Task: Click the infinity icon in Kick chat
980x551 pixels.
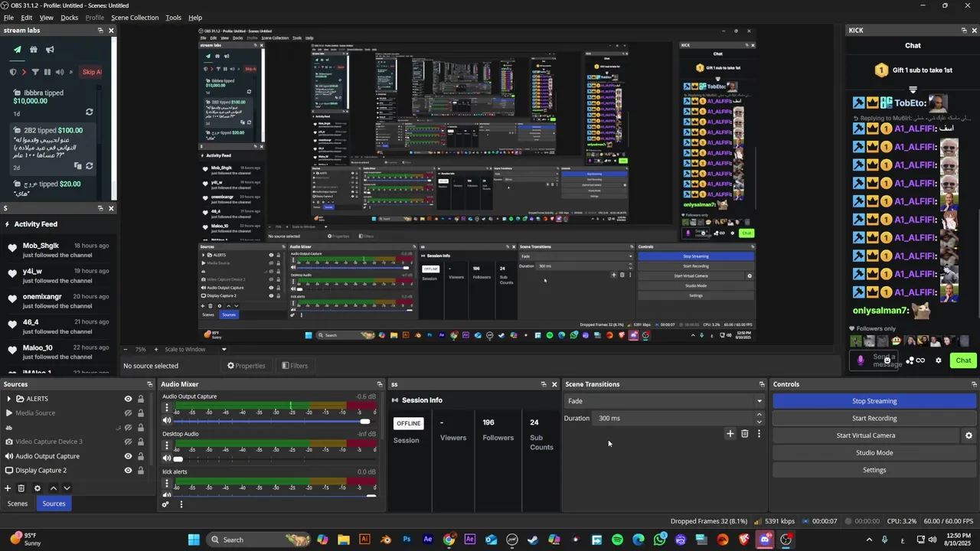Action: coord(920,360)
